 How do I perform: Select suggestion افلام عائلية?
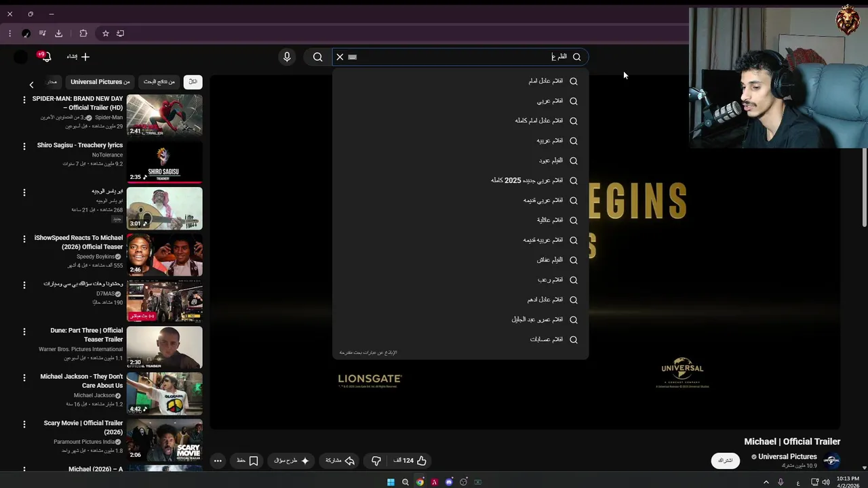(460, 220)
